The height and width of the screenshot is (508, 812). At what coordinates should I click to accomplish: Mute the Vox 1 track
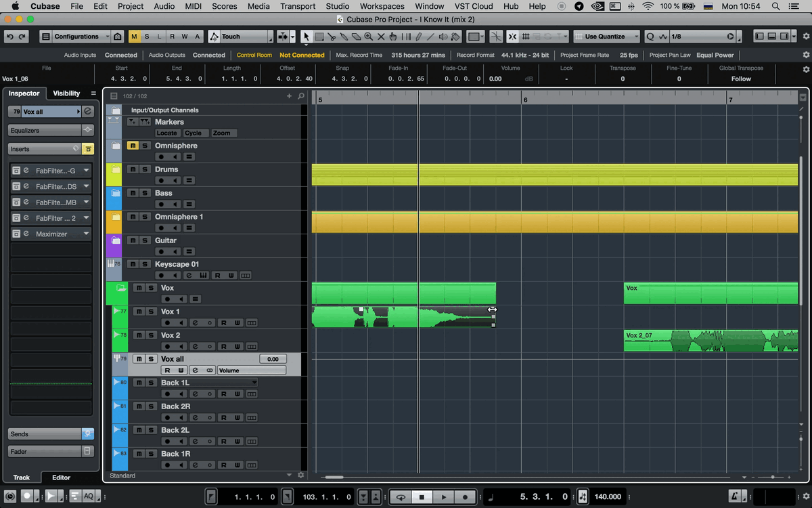point(139,312)
